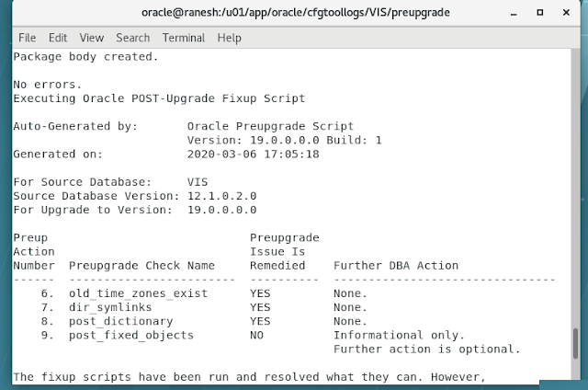This screenshot has width=588, height=390.
Task: Click the "Package body created." line
Action: coord(85,57)
